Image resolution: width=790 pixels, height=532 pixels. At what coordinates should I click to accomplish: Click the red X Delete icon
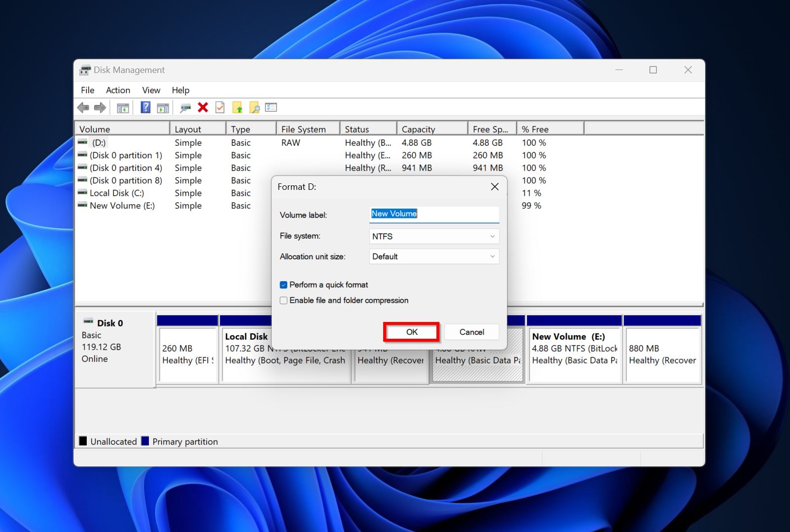pyautogui.click(x=203, y=107)
